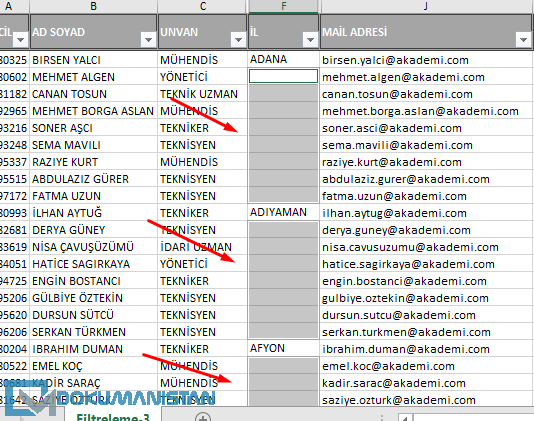Click birsen.yalci@akademi.com mail cell
This screenshot has height=421, width=534.
[426, 60]
